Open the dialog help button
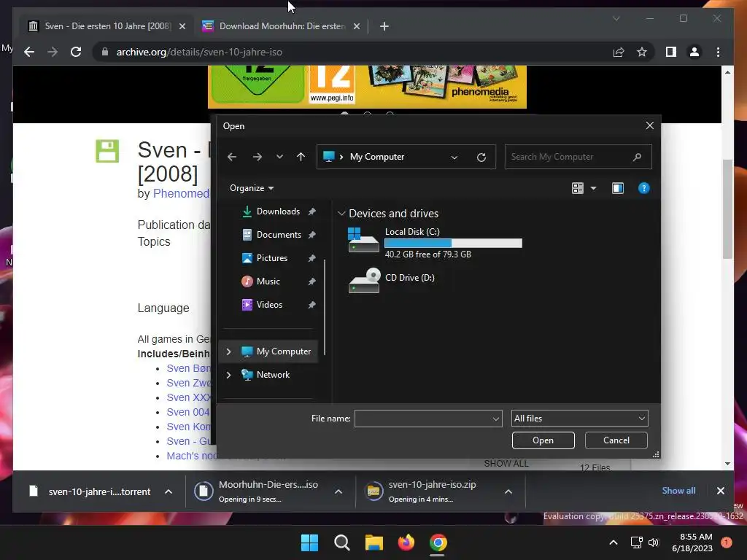This screenshot has width=747, height=560. pyautogui.click(x=643, y=188)
